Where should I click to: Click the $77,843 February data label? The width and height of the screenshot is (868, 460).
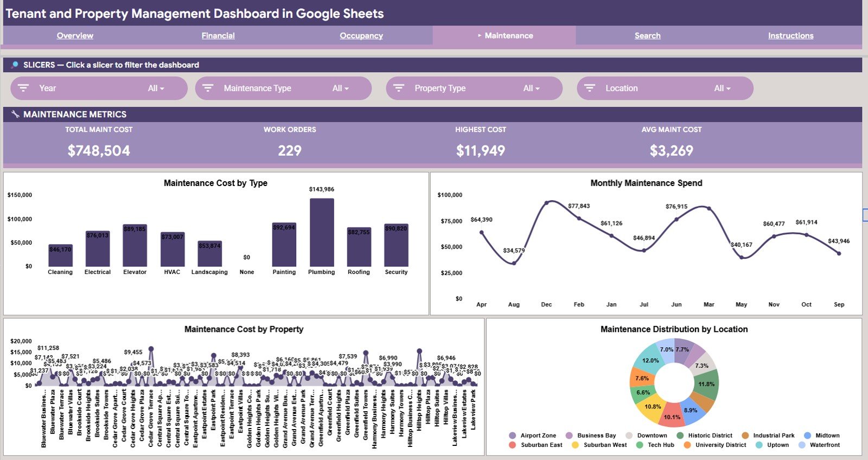(x=579, y=206)
